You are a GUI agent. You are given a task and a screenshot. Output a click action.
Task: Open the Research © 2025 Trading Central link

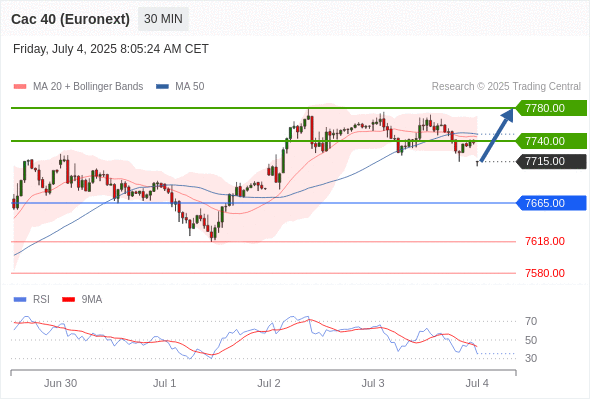[506, 87]
